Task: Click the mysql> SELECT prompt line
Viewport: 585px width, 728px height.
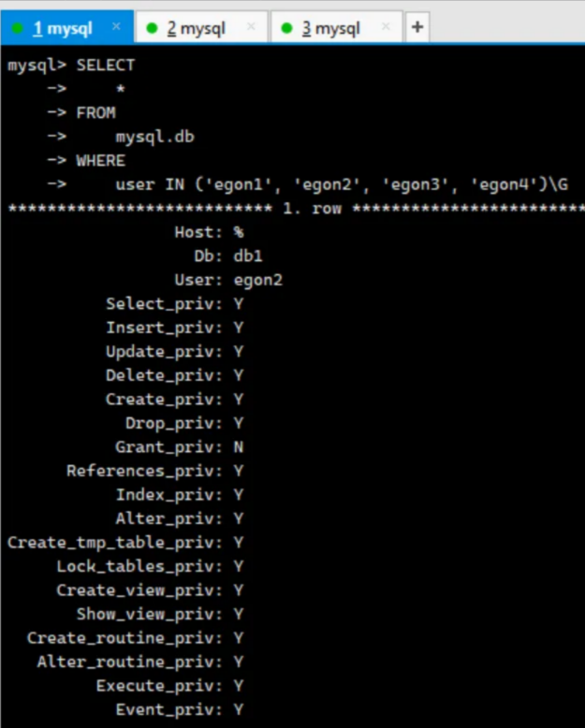Action: [71, 66]
